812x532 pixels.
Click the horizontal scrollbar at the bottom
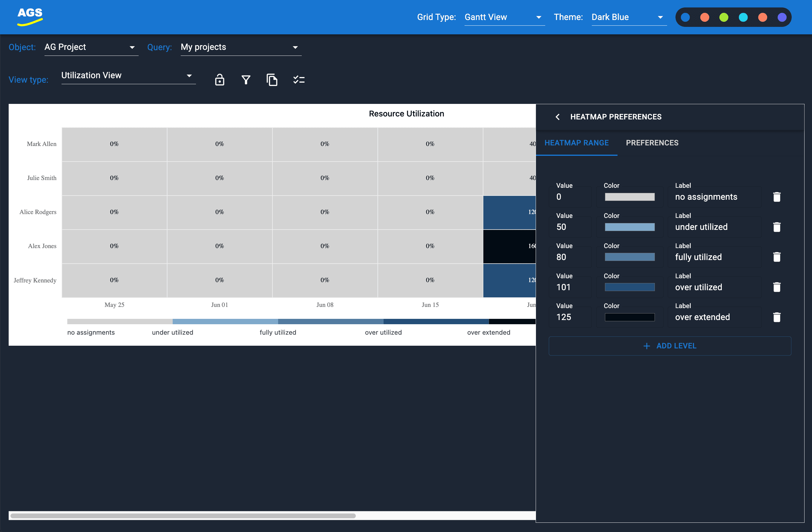coord(183,516)
